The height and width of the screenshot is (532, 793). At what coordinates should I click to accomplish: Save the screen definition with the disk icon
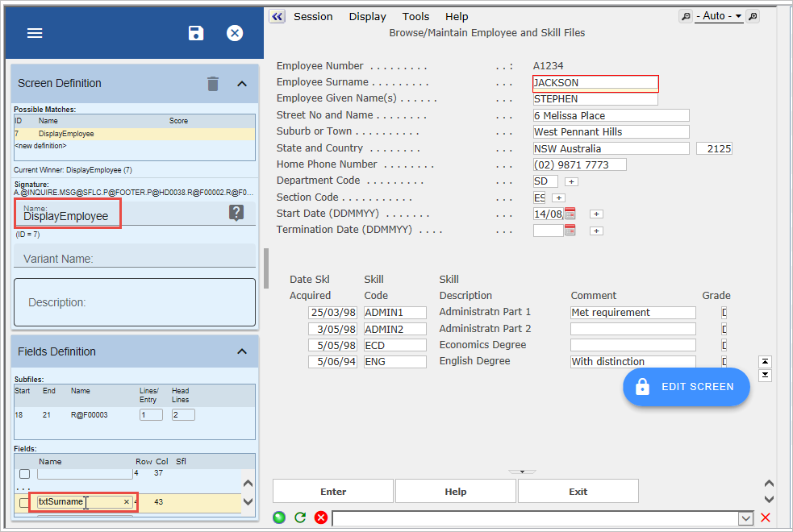pyautogui.click(x=196, y=33)
